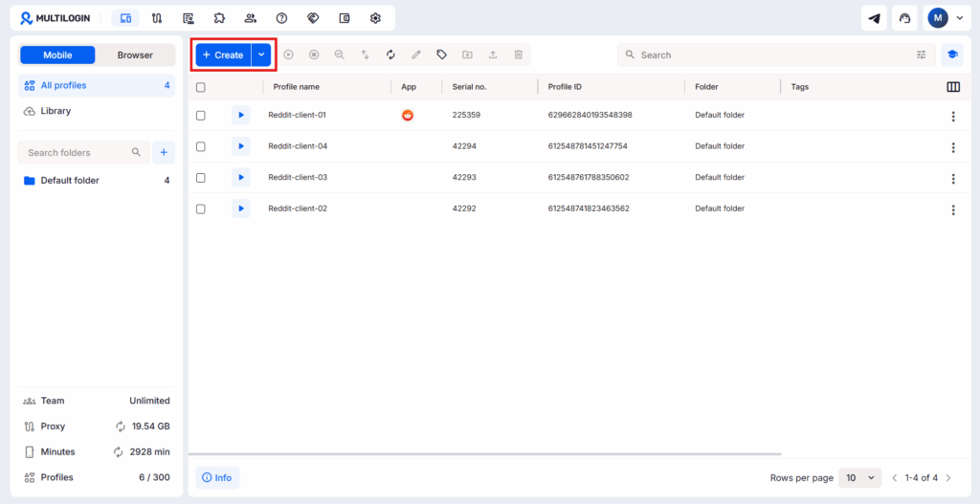Viewport: 980px width, 504px height.
Task: Click the magnifier zoom toolbar icon
Action: [340, 55]
